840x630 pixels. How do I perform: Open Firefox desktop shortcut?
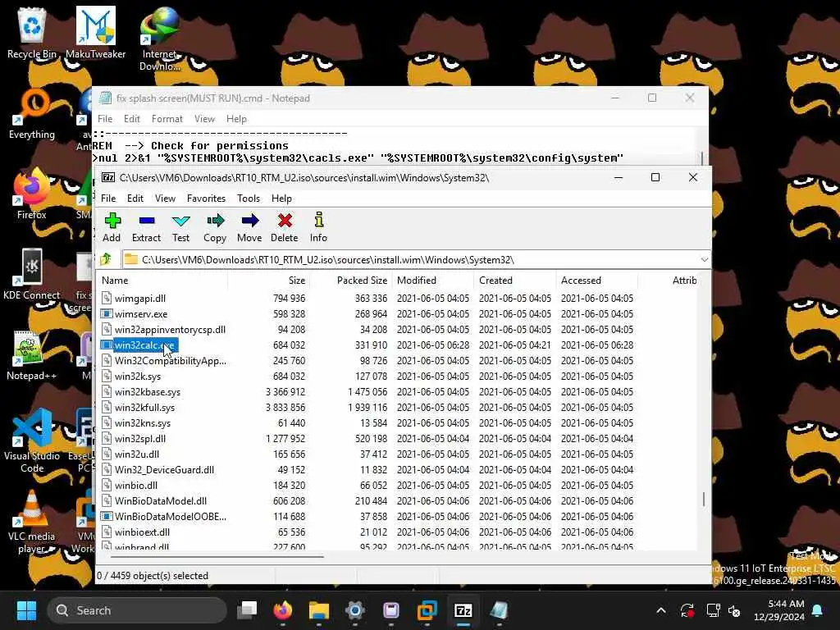(x=32, y=194)
